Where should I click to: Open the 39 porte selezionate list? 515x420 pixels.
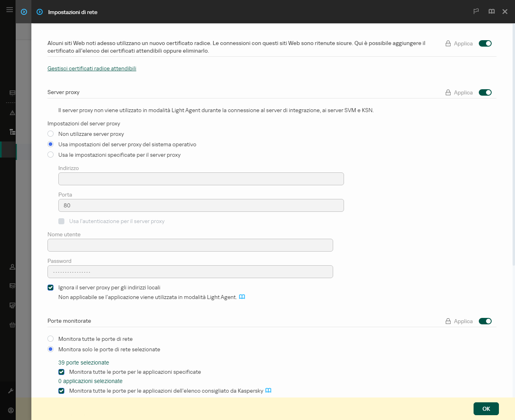[84, 362]
